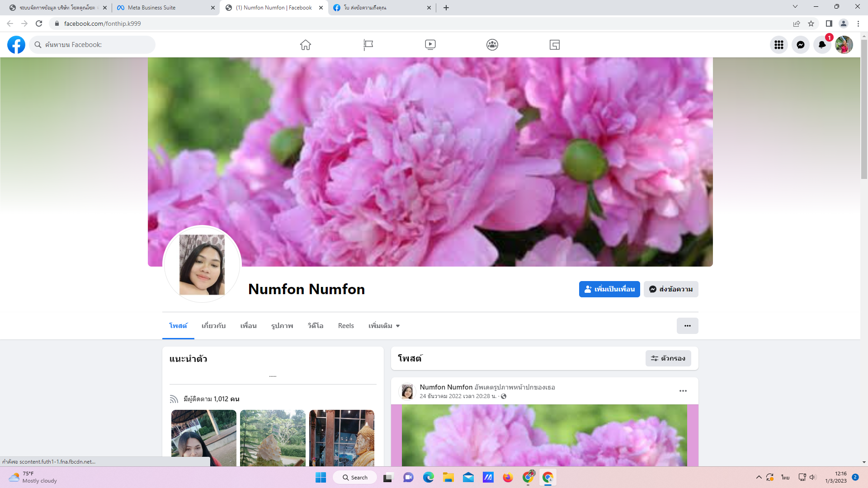The height and width of the screenshot is (488, 868).
Task: Click the Facebook Home icon
Action: point(306,45)
